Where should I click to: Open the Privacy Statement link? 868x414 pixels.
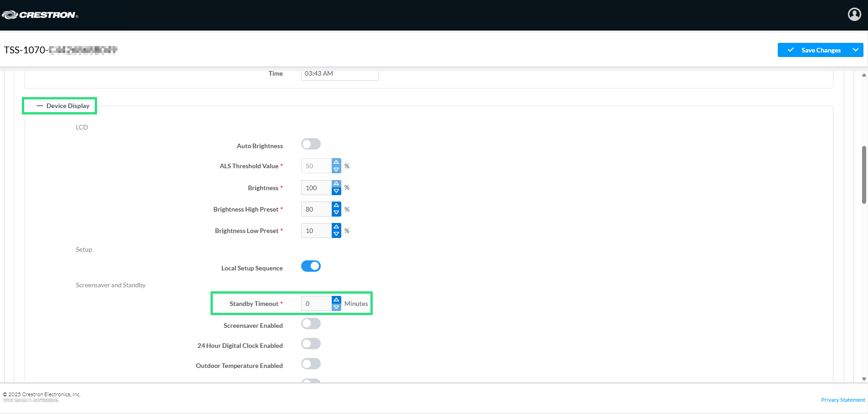[x=842, y=400]
